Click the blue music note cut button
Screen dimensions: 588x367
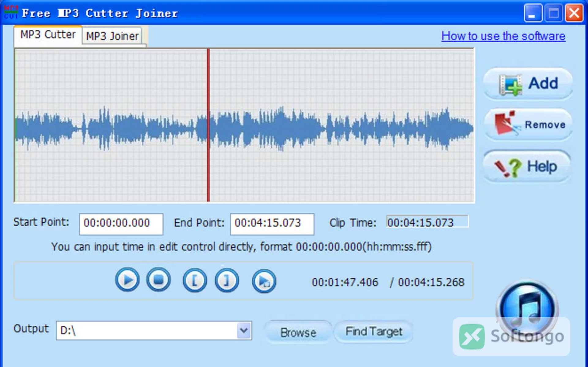[x=527, y=309]
